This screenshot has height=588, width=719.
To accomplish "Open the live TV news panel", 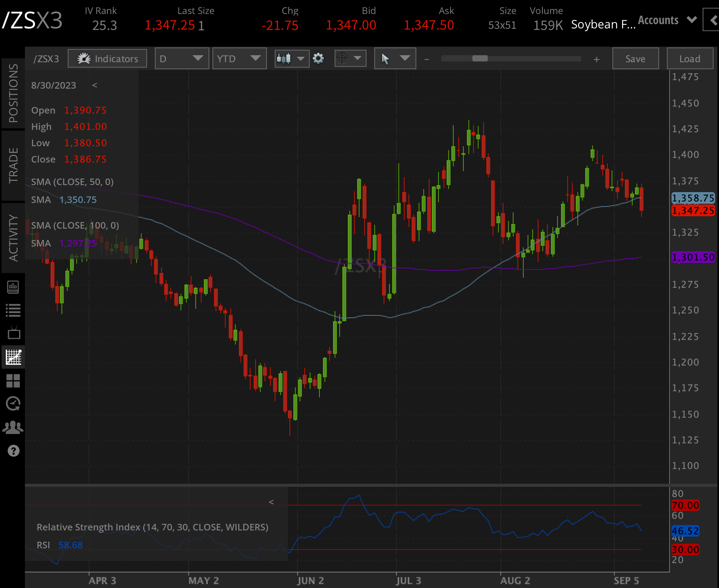I will tap(14, 333).
